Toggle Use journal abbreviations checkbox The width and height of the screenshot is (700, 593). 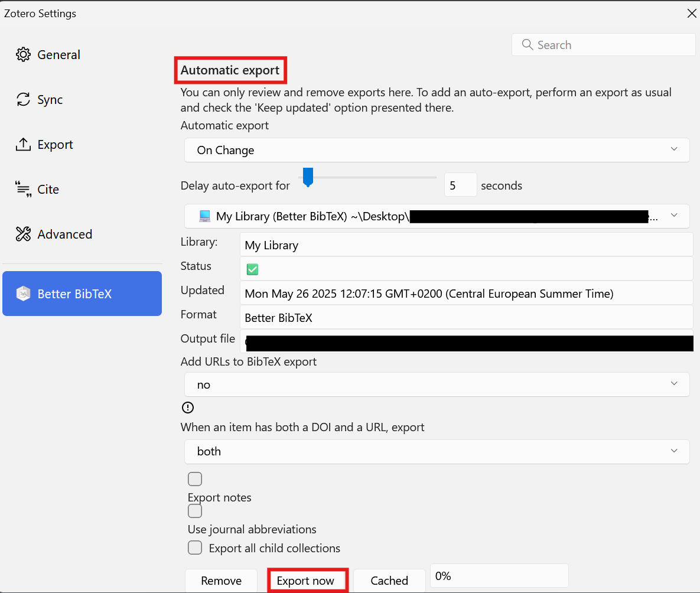tap(195, 511)
